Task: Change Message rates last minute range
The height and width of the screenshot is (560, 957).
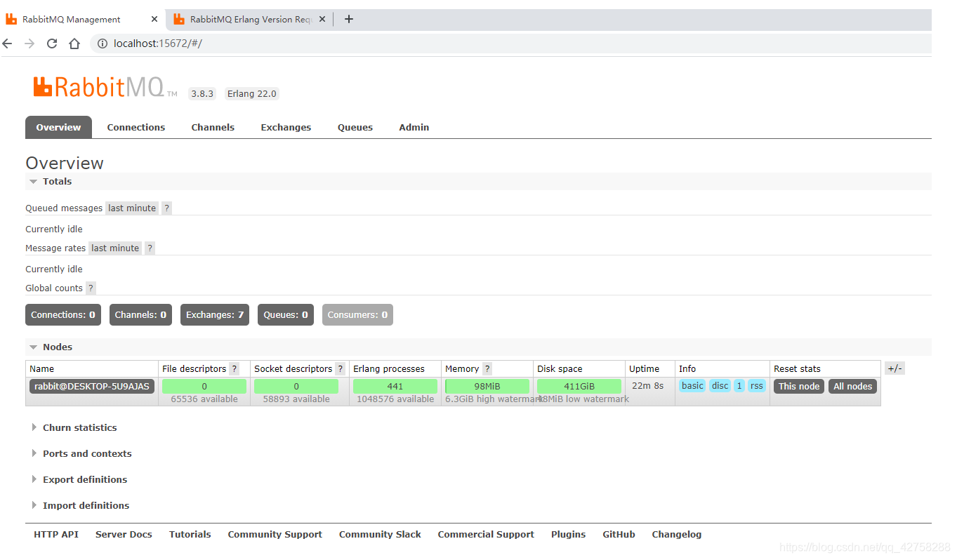Action: [115, 248]
